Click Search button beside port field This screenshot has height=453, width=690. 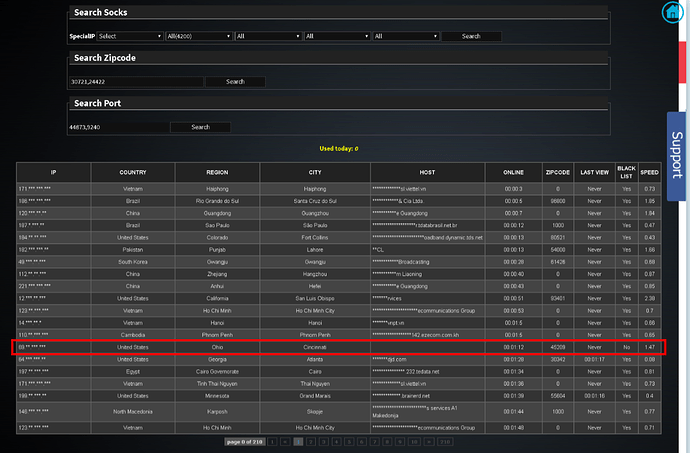(200, 127)
